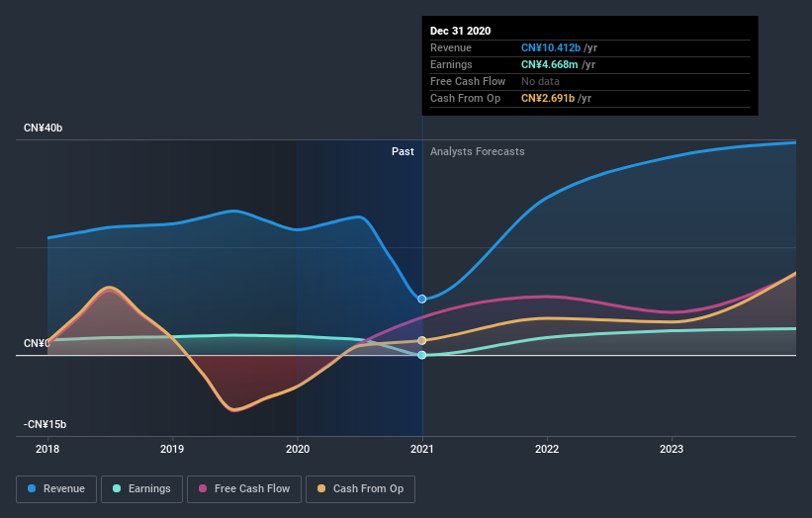Click the pink Free Cash Flow legend dot
Viewport: 812px width, 518px height.
coord(203,488)
